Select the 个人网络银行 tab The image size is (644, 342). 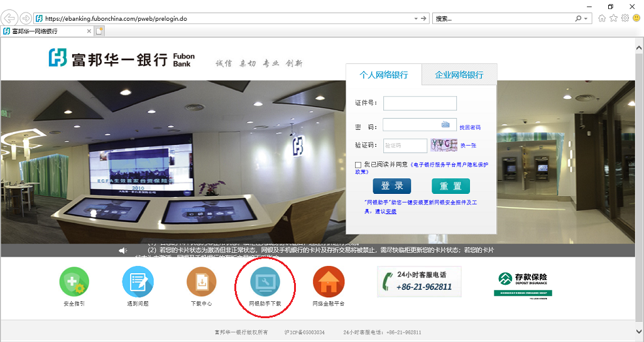pos(383,75)
